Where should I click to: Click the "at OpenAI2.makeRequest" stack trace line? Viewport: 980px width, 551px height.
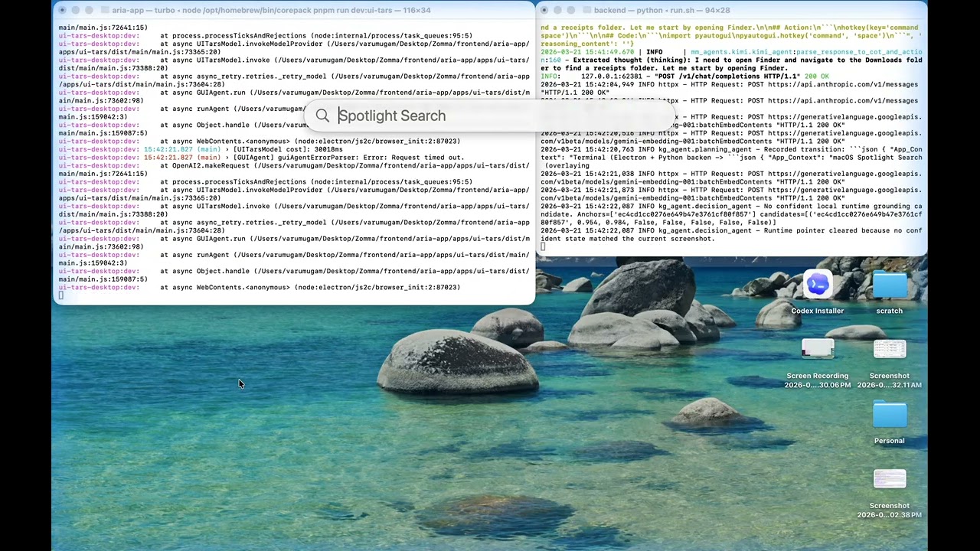coord(294,169)
